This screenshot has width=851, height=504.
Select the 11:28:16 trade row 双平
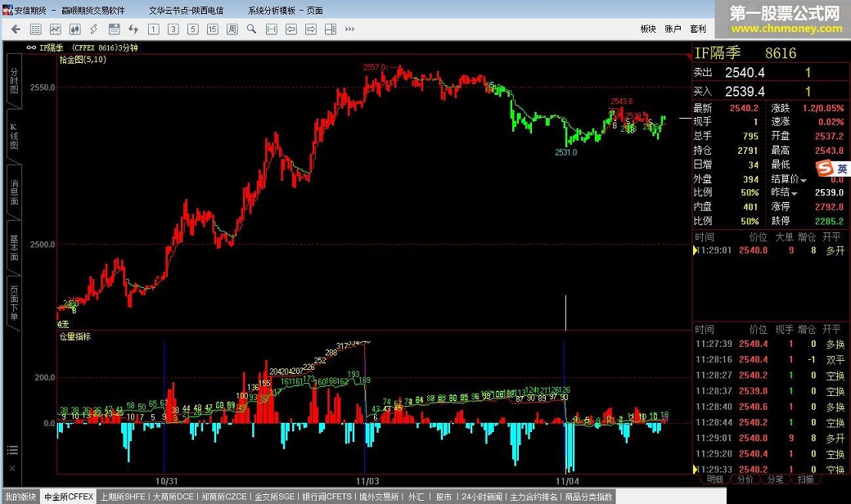[x=770, y=360]
